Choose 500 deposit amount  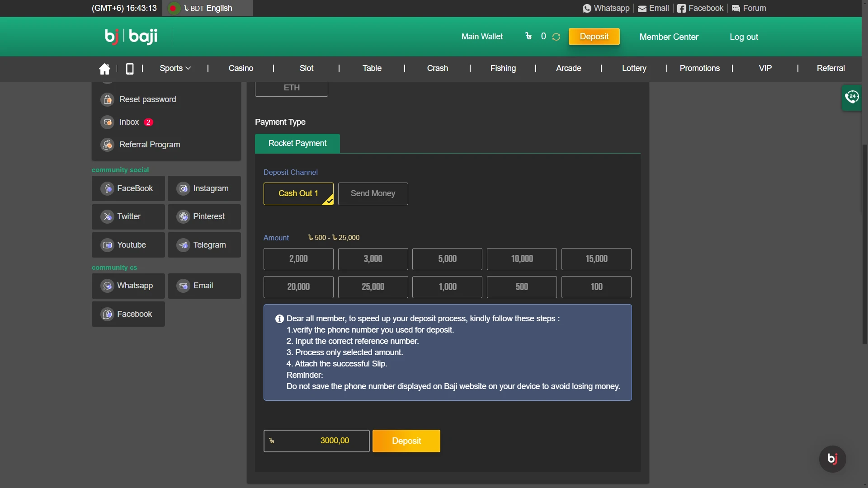tap(522, 287)
